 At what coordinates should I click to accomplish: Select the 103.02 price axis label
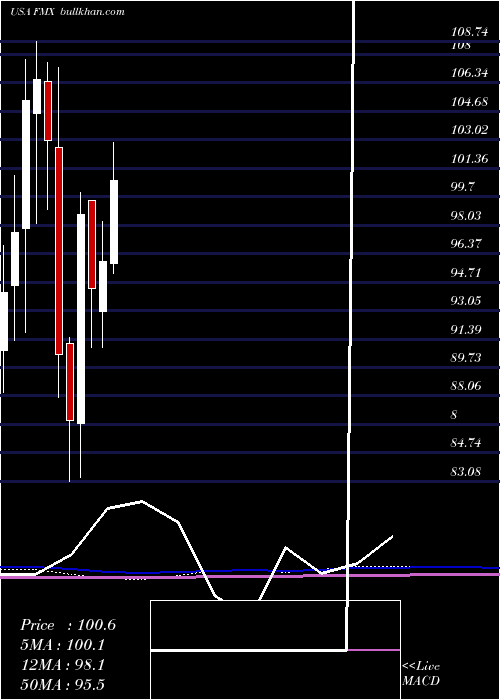(469, 130)
